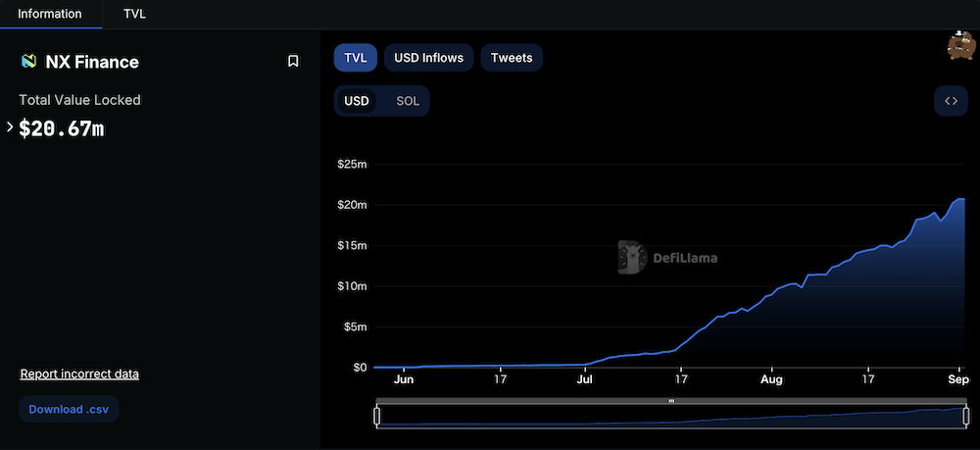The image size is (980, 450).
Task: Toggle the TVL chart series
Action: [x=356, y=58]
